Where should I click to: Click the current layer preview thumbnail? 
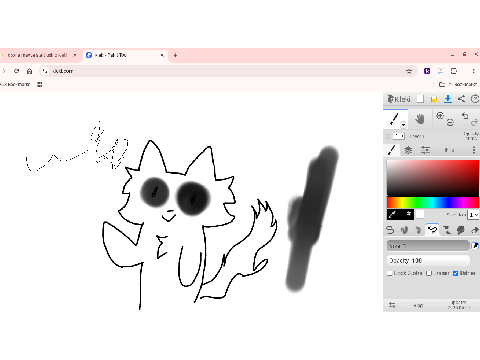click(399, 136)
